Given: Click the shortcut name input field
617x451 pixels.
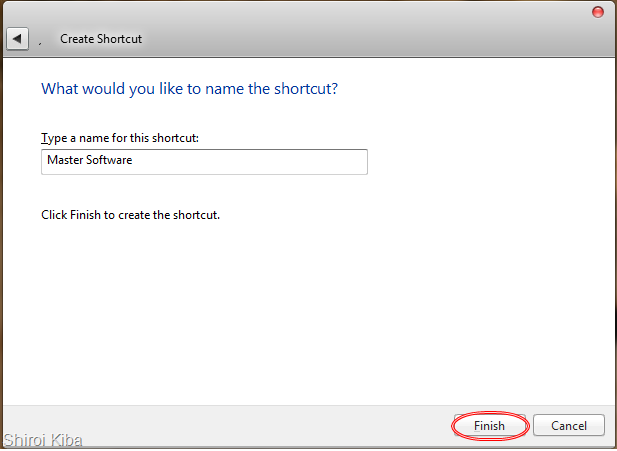Looking at the screenshot, I should [x=204, y=161].
